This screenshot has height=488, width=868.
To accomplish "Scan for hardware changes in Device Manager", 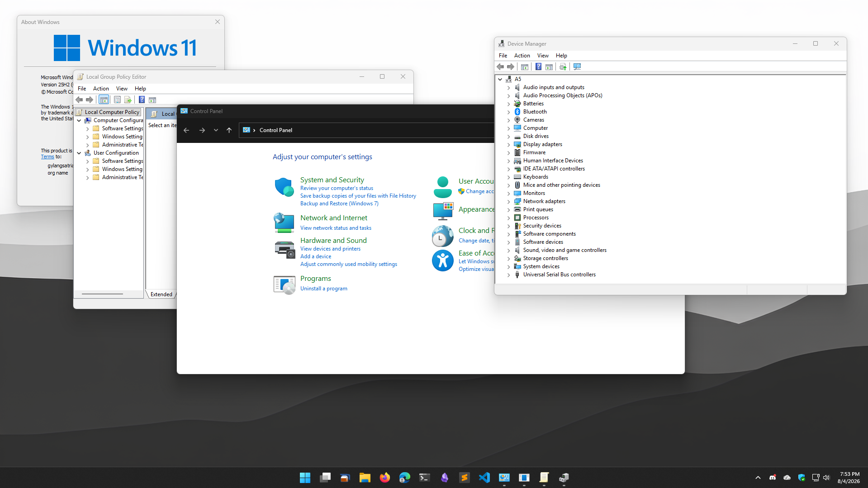I will (x=577, y=66).
